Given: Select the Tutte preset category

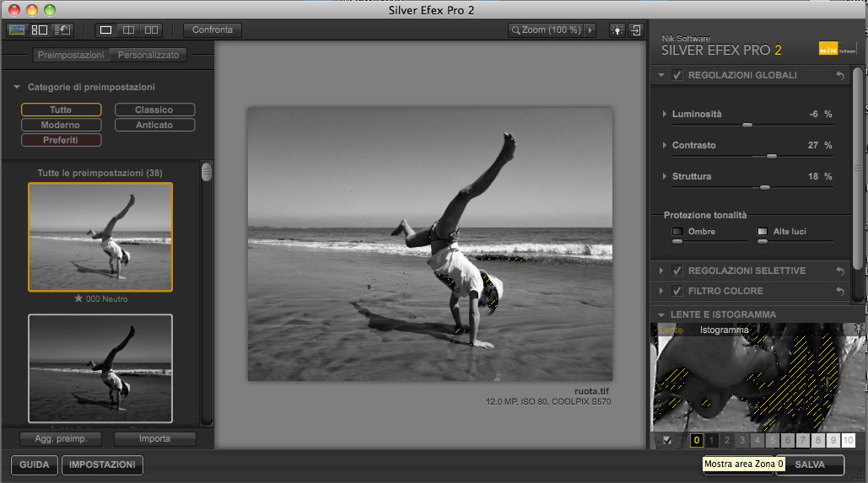Looking at the screenshot, I should [x=61, y=110].
